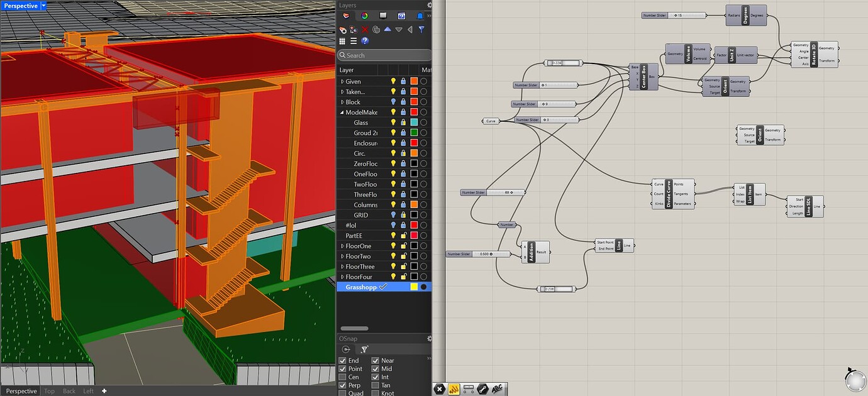
Task: Click the color wheel materials tab
Action: pyautogui.click(x=364, y=16)
